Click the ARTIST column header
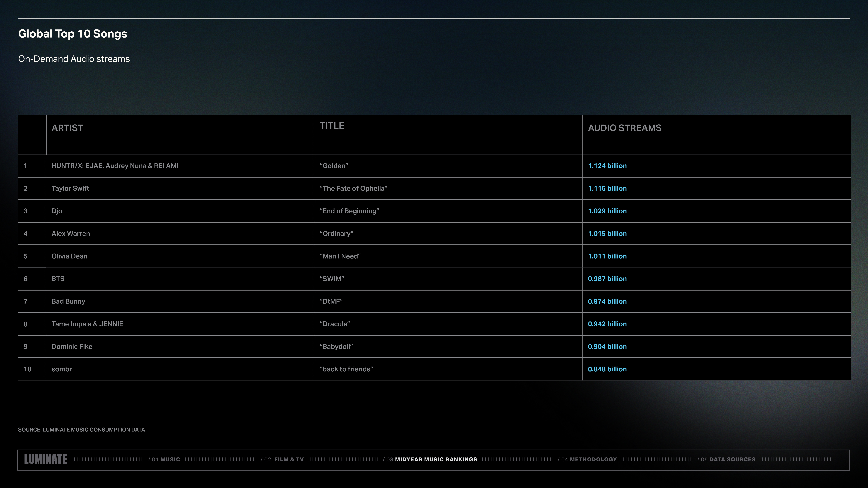The width and height of the screenshot is (868, 488). (67, 128)
